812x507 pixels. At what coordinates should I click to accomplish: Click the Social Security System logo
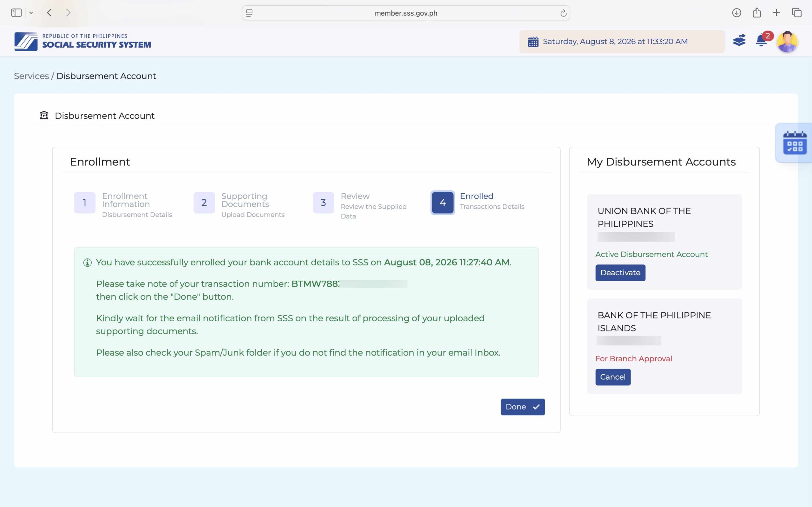[x=26, y=42]
